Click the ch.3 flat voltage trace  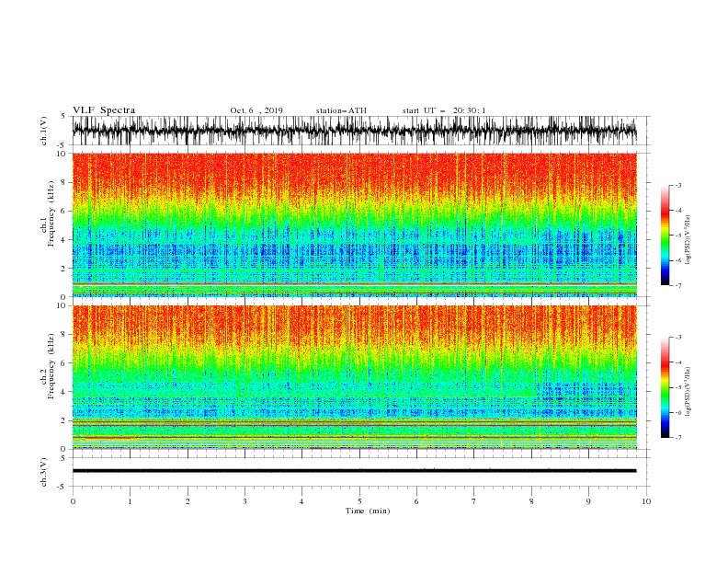[x=354, y=471]
